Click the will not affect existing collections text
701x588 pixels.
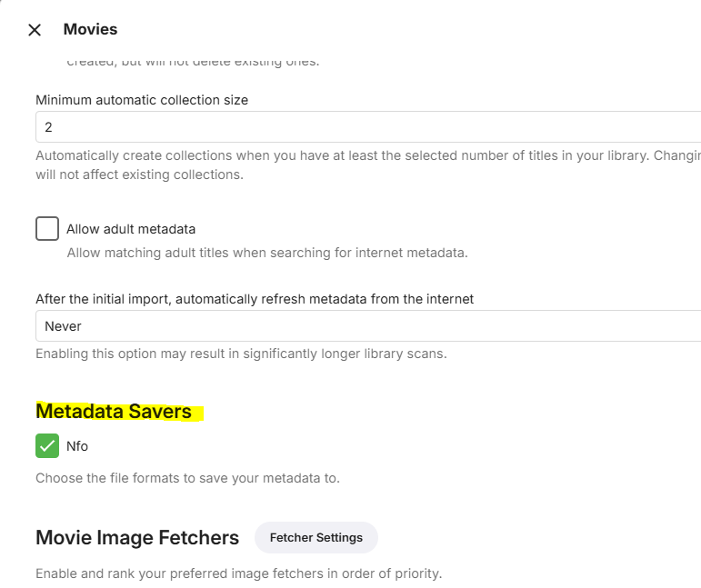click(x=139, y=174)
